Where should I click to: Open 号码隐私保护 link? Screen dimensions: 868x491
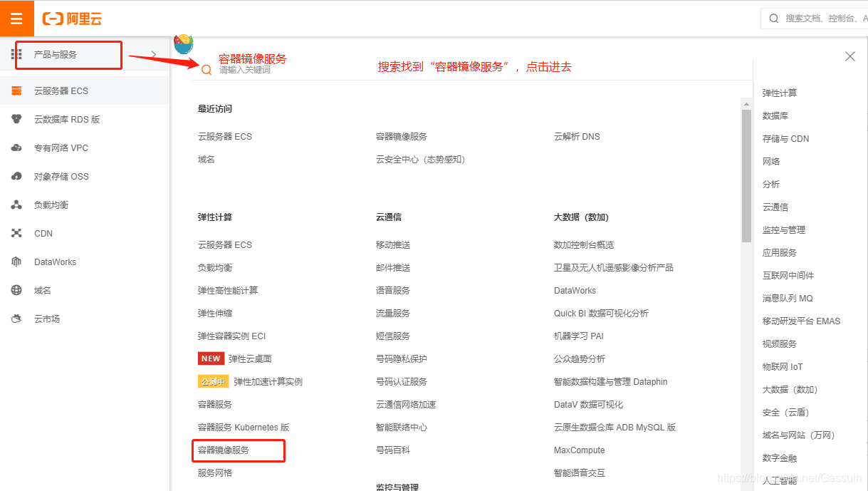coord(402,359)
